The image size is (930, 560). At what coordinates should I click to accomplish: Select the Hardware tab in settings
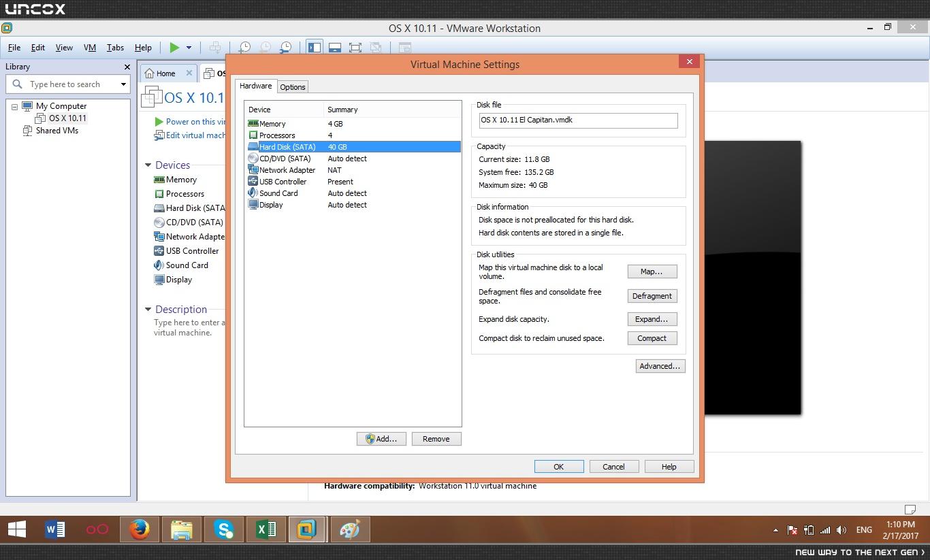pos(256,86)
